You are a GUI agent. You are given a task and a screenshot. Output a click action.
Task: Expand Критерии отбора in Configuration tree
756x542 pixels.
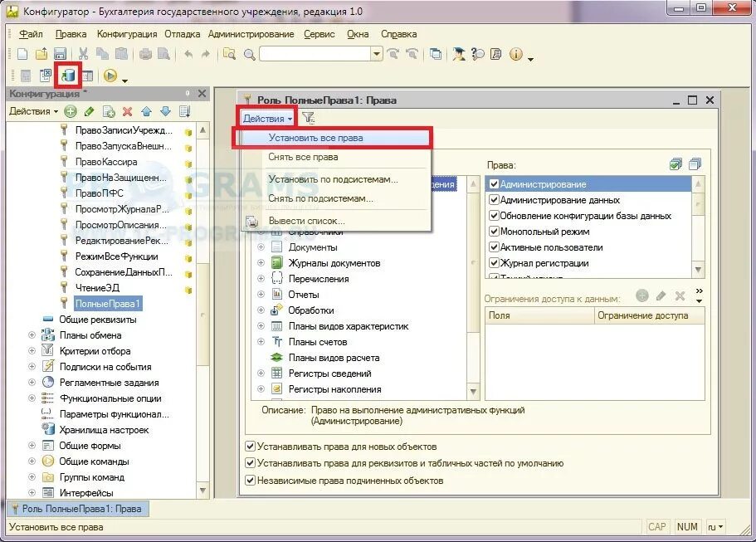point(32,350)
